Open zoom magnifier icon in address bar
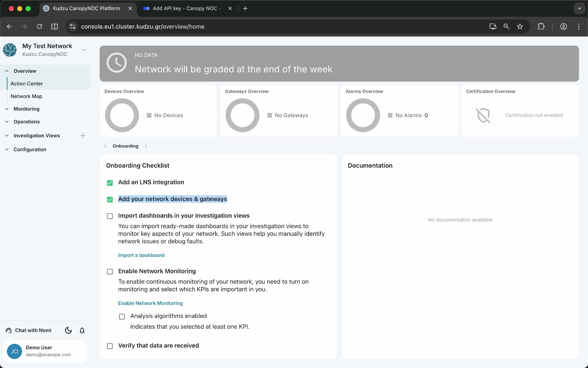 tap(506, 27)
